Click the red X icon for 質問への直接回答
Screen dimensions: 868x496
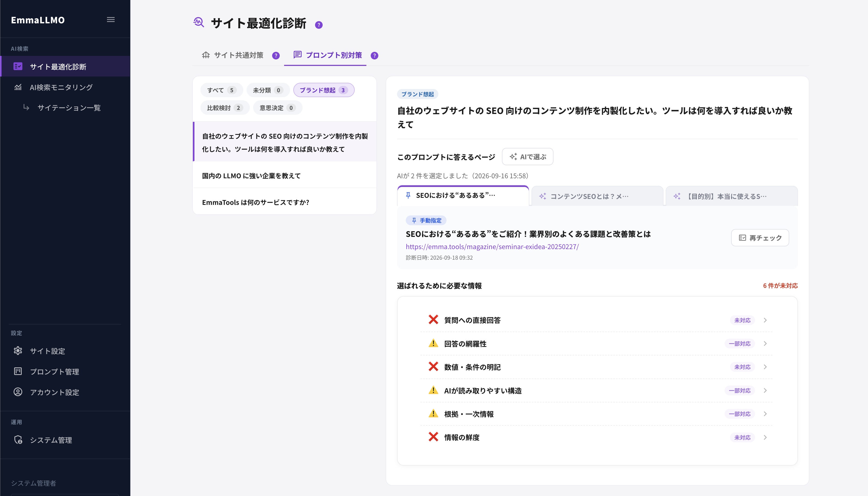tap(433, 320)
